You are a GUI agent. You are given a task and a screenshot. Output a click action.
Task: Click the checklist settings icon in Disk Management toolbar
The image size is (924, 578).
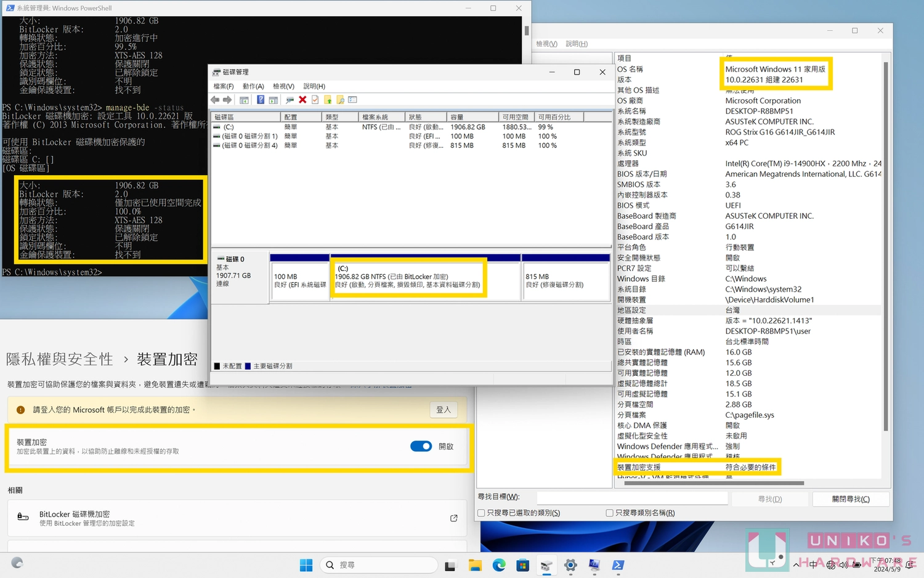pos(352,100)
